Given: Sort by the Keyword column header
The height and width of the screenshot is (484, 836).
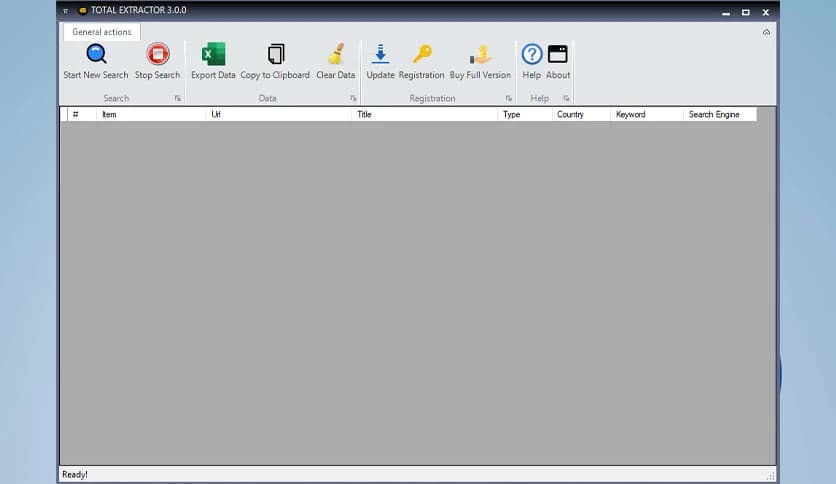Looking at the screenshot, I should point(647,114).
